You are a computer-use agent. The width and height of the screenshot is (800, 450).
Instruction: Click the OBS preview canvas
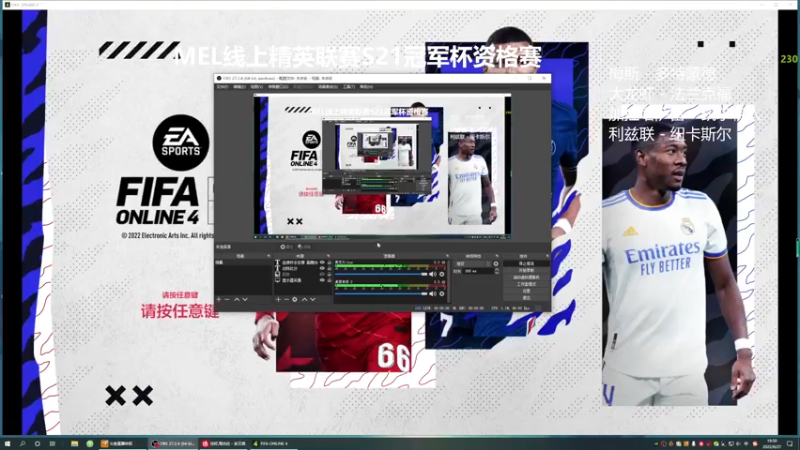pos(383,165)
